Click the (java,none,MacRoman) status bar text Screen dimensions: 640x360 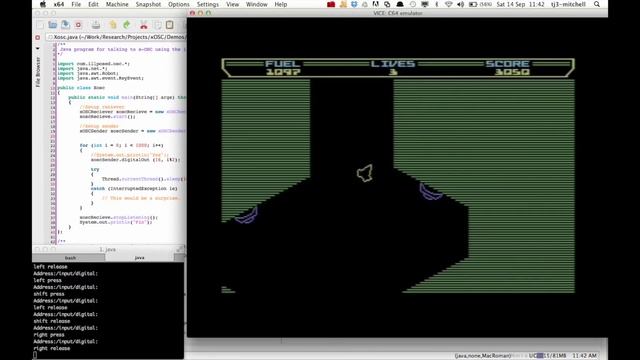click(x=483, y=356)
